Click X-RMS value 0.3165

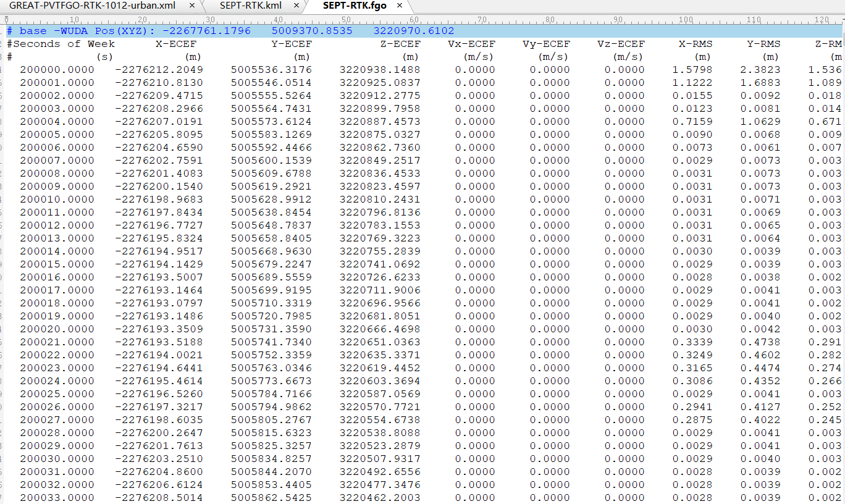coord(692,368)
